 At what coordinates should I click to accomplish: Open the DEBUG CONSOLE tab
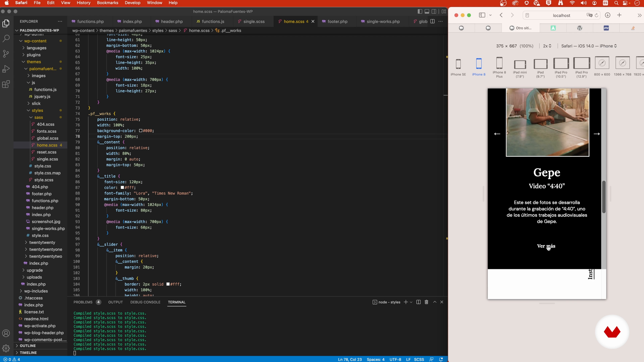coord(145,302)
